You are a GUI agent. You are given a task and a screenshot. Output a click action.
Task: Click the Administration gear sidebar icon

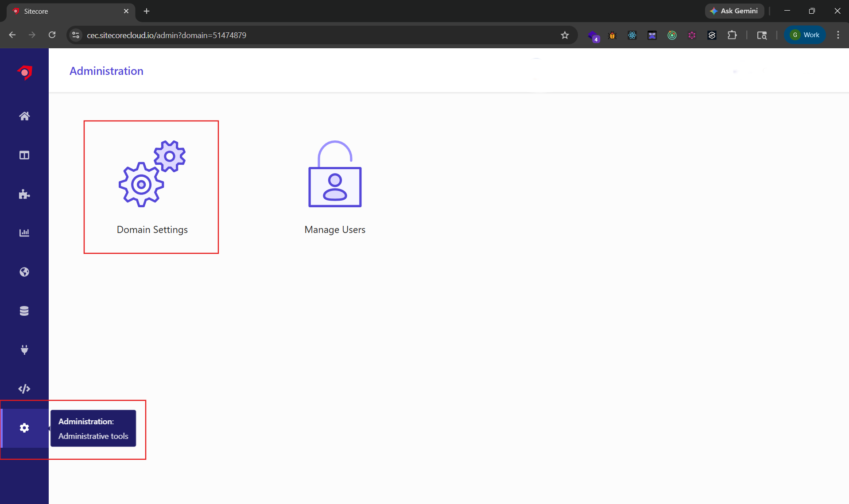coord(24,428)
